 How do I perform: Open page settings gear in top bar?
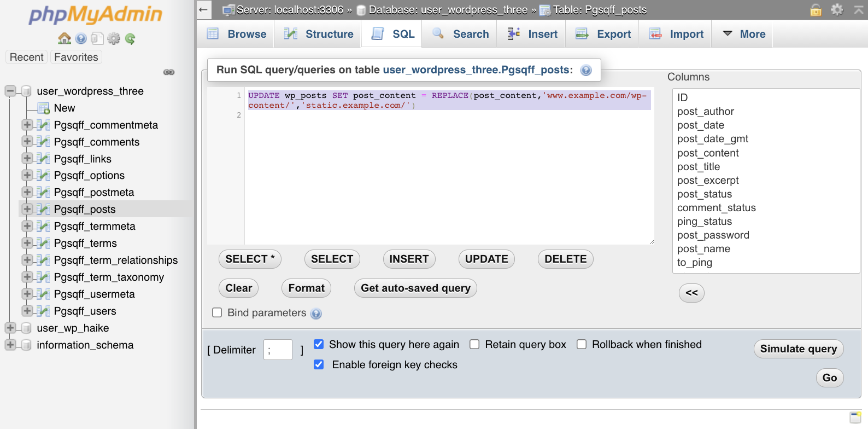click(x=837, y=9)
